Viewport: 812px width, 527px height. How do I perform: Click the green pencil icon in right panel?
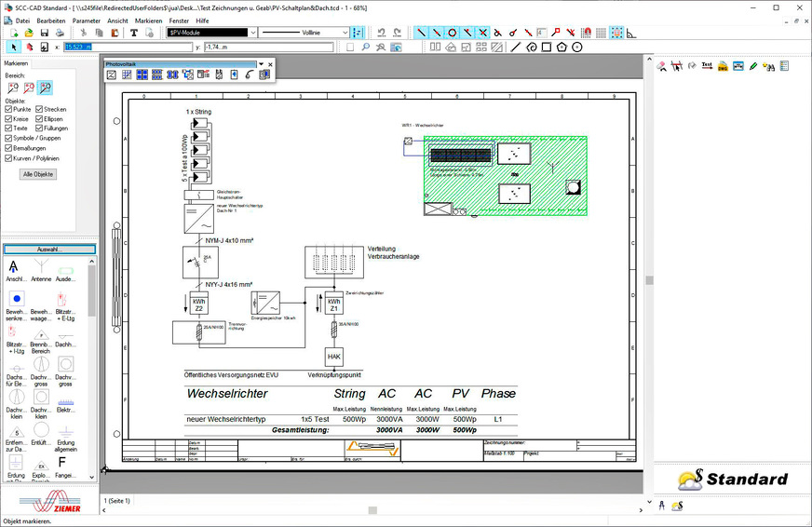pos(753,66)
